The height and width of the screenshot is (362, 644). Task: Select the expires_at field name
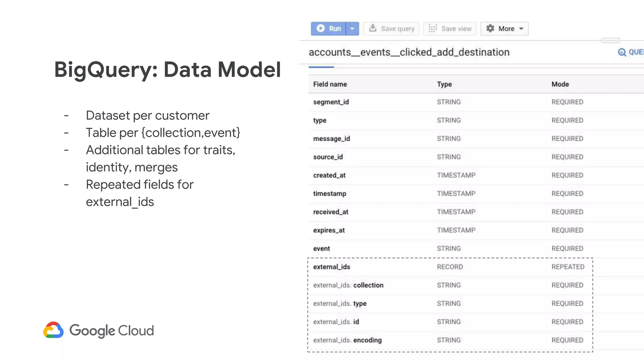329,230
